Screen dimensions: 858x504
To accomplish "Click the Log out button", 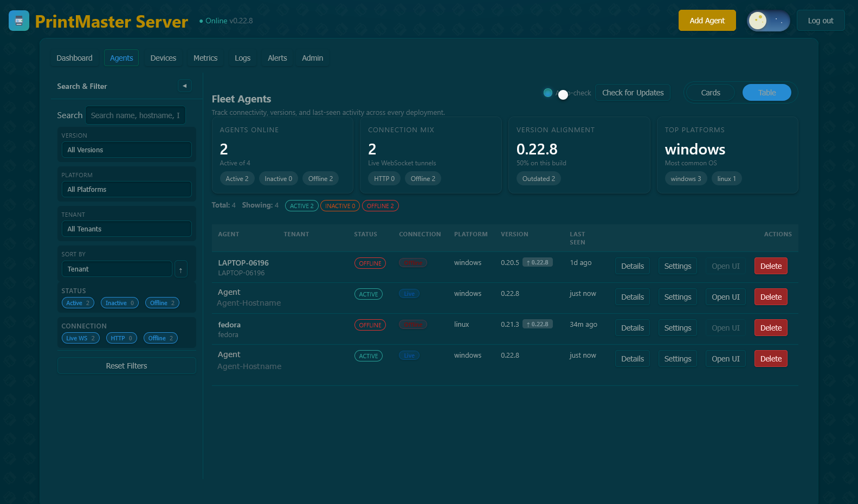I will (821, 21).
